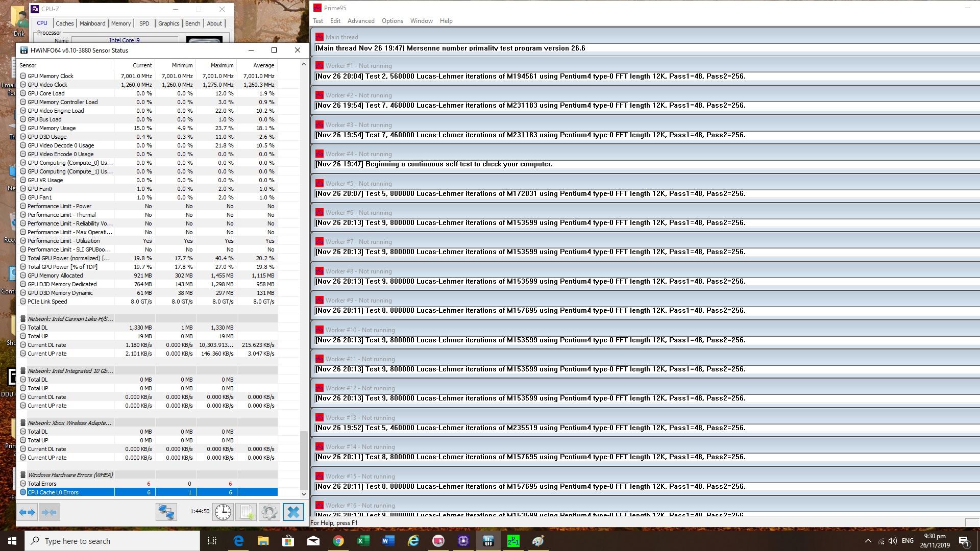The width and height of the screenshot is (980, 551).
Task: Click the expand columns arrows button in HWiNFO
Action: point(27,512)
